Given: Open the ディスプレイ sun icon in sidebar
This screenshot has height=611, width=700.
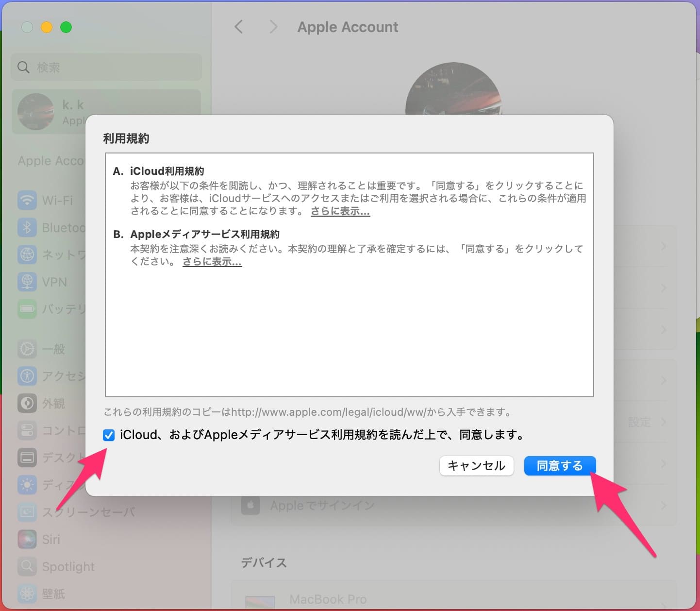Looking at the screenshot, I should tap(27, 485).
